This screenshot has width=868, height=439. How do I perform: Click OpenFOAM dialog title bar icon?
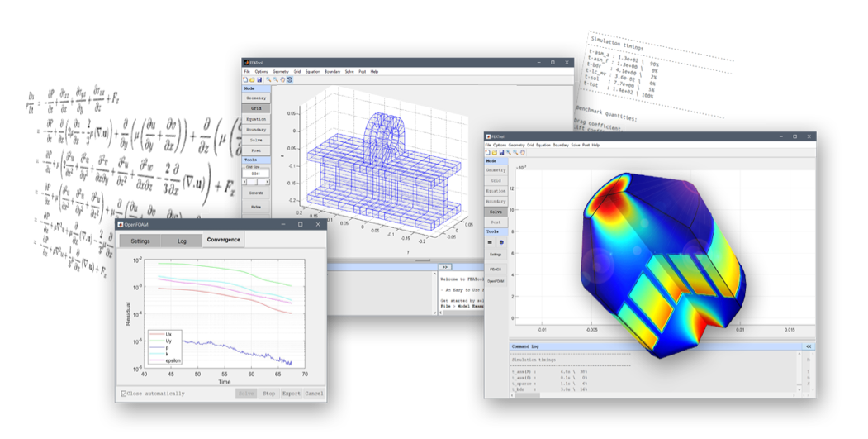pyautogui.click(x=120, y=225)
